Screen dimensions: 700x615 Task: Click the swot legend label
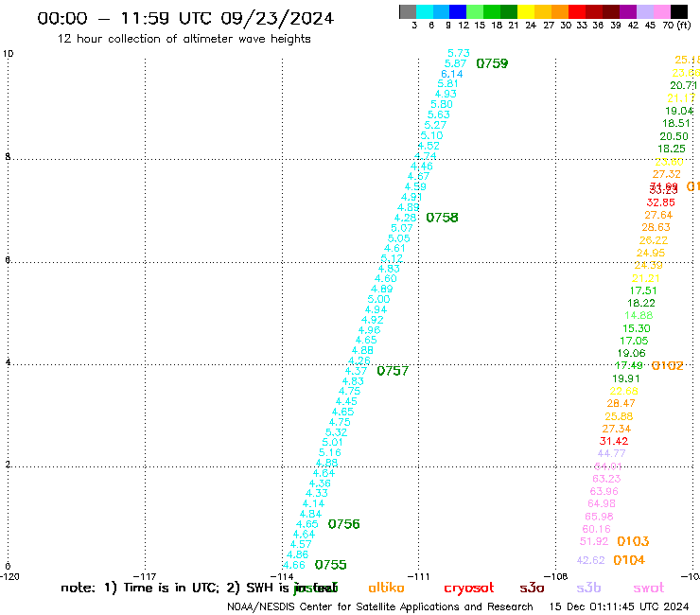click(649, 589)
